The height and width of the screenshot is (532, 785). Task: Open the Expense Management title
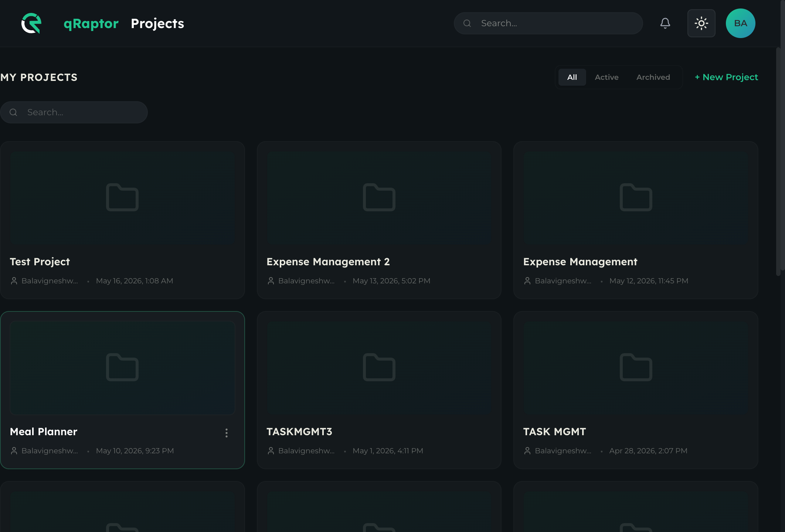580,262
